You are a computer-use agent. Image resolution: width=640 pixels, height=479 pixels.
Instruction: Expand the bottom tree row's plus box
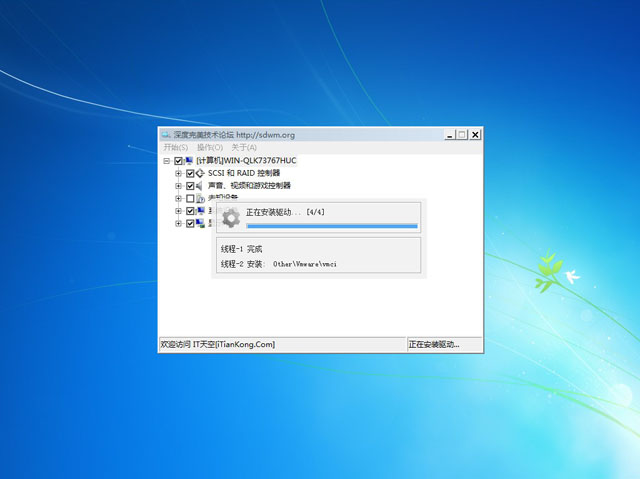pos(178,224)
